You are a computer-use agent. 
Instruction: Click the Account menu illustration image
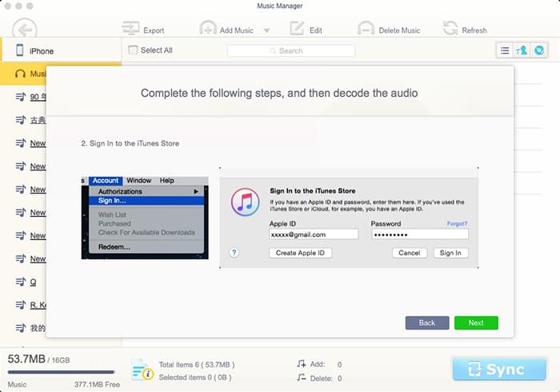point(145,218)
